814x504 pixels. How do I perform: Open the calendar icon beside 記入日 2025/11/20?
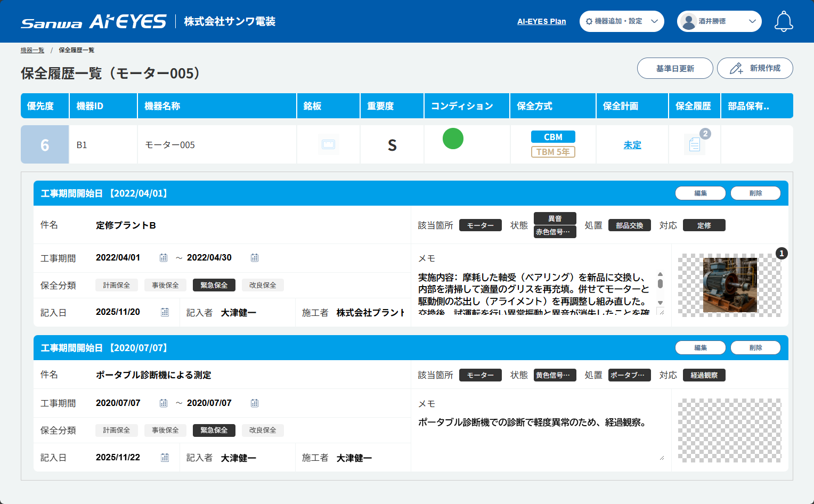click(165, 312)
